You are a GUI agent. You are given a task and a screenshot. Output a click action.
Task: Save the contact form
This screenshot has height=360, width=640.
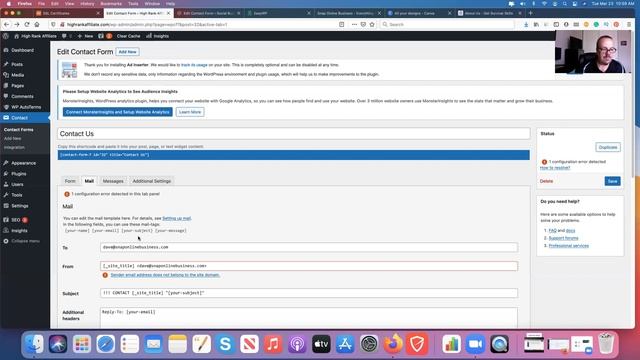(x=612, y=181)
